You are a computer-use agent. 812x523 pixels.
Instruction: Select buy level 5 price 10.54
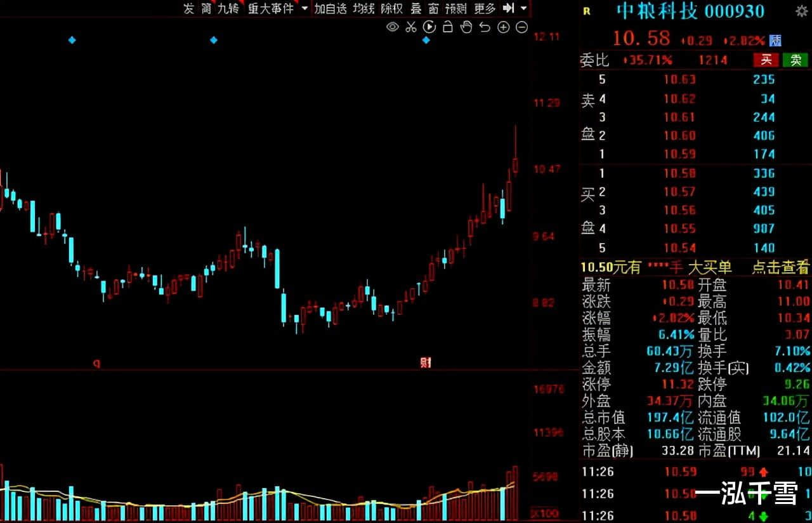679,248
